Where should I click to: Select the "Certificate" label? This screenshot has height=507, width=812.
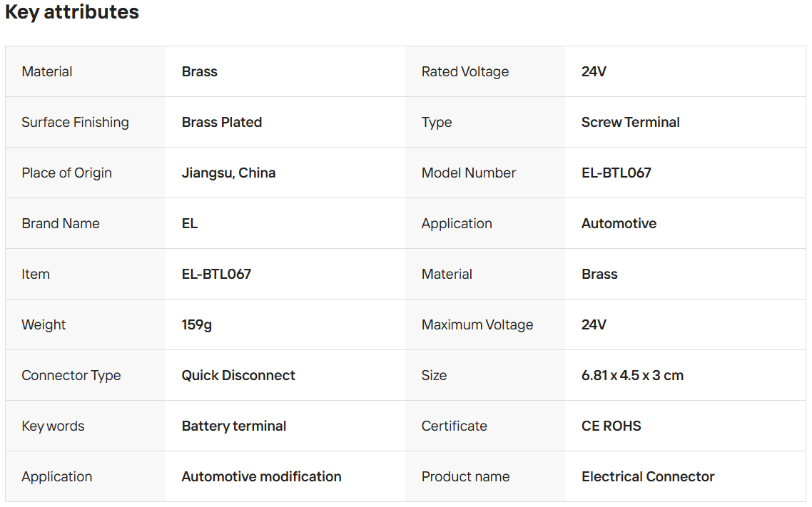(455, 426)
